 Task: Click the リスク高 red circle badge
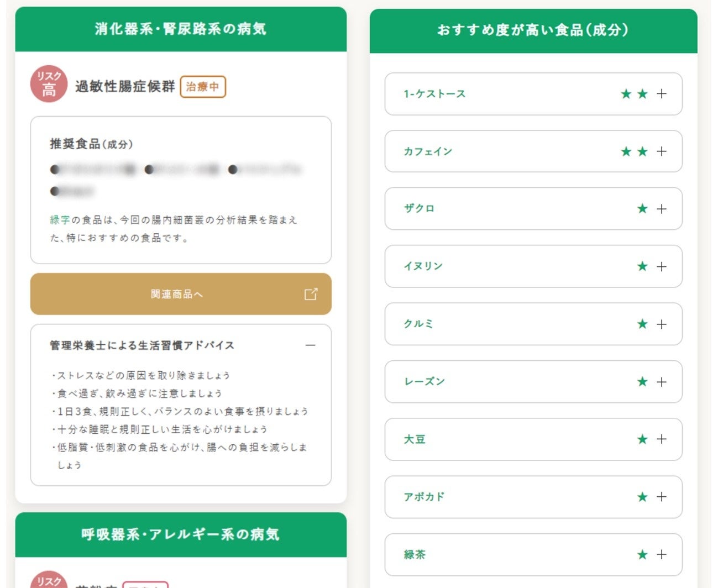tap(49, 85)
